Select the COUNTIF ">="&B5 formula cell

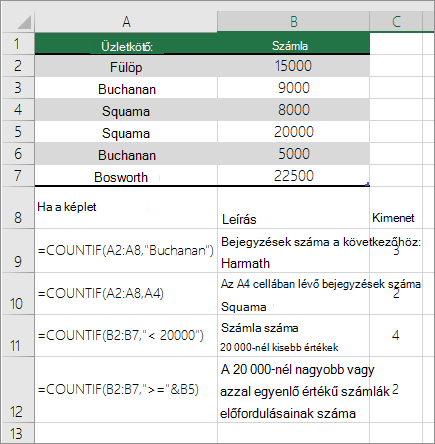pyautogui.click(x=126, y=390)
